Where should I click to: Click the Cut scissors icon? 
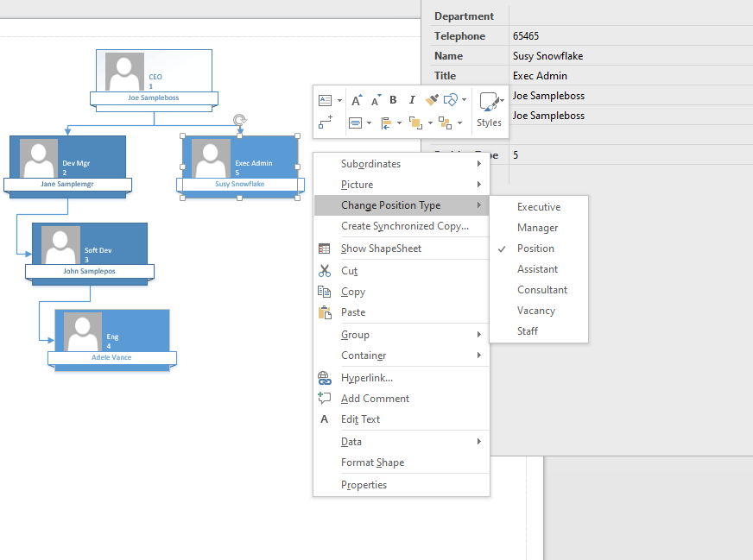click(325, 271)
